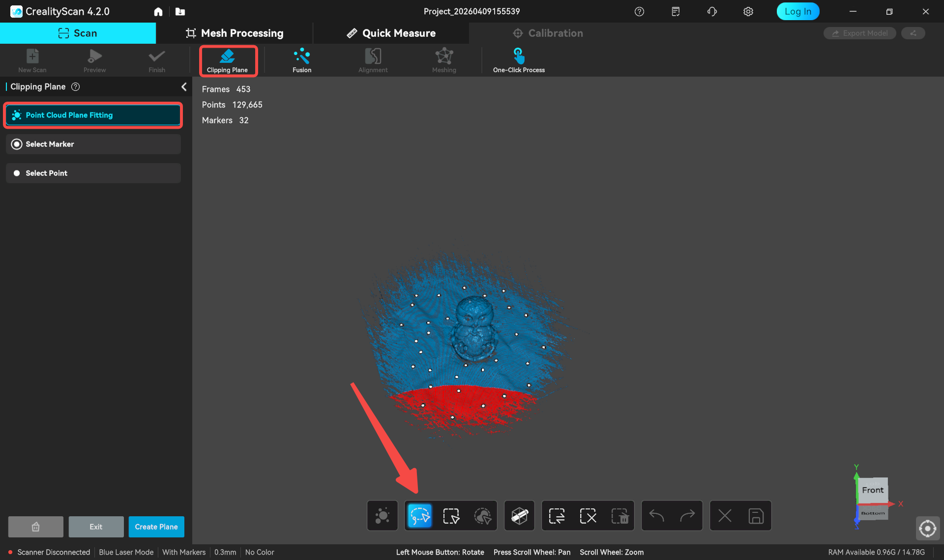This screenshot has width=944, height=560.
Task: Open the Quick Measure tab
Action: coord(391,33)
